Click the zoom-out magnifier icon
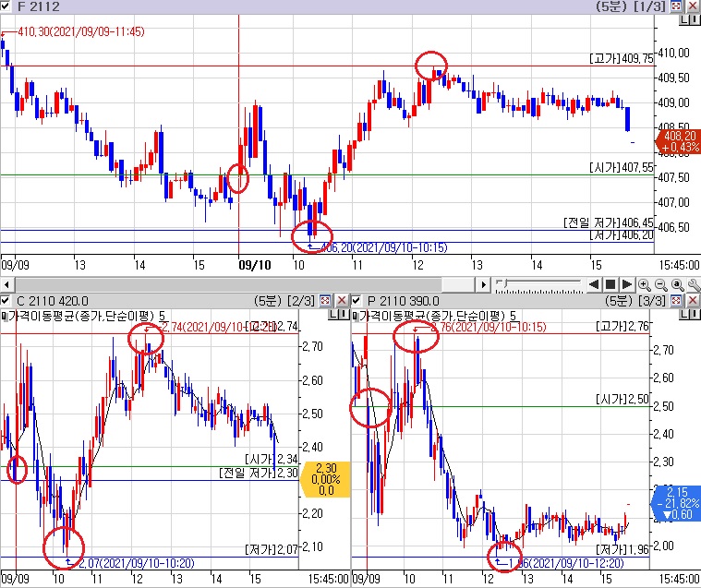Viewport: 701px width, 588px height. (x=660, y=284)
